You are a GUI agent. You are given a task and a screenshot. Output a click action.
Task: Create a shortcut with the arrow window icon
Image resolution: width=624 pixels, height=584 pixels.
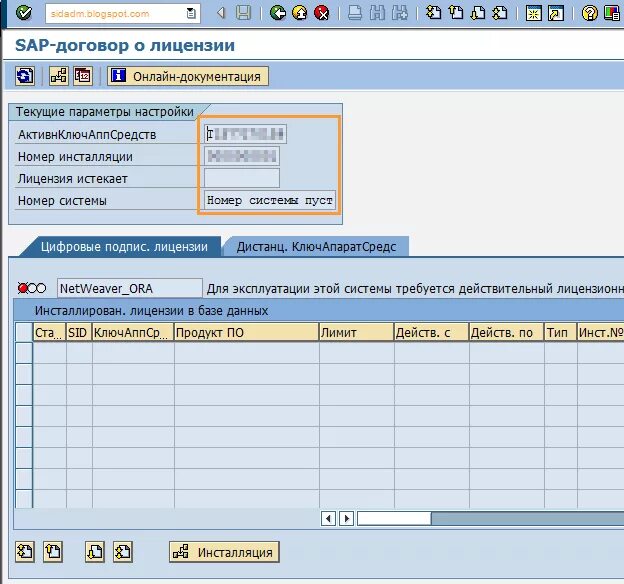coord(556,14)
